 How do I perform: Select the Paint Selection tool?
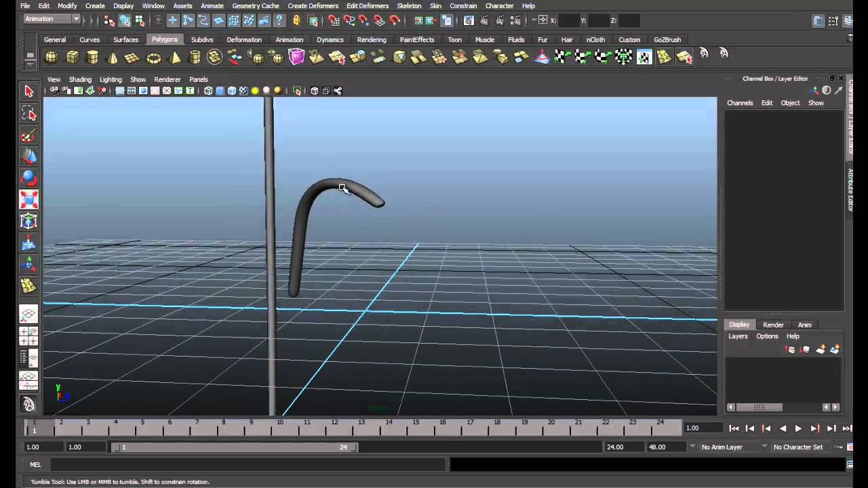coord(28,135)
